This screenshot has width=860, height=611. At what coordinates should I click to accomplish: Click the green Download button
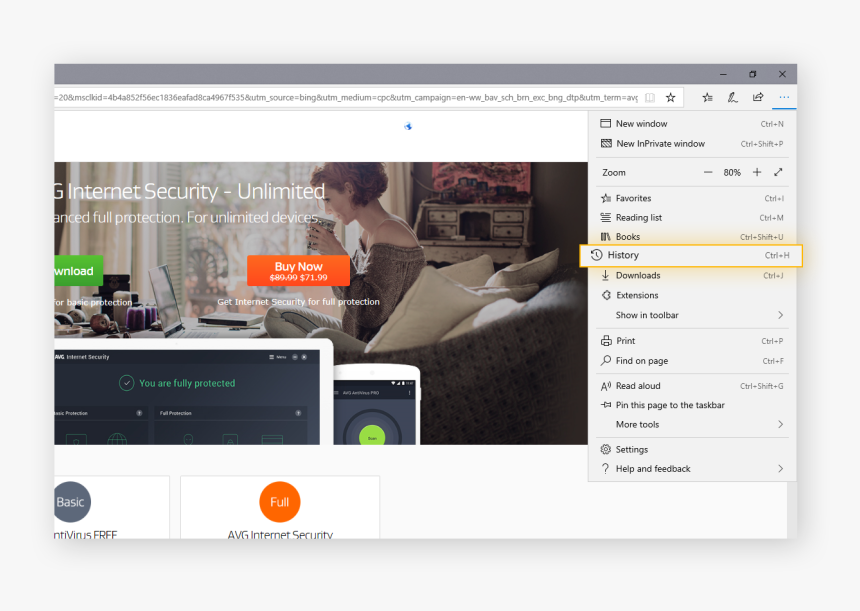pyautogui.click(x=78, y=271)
